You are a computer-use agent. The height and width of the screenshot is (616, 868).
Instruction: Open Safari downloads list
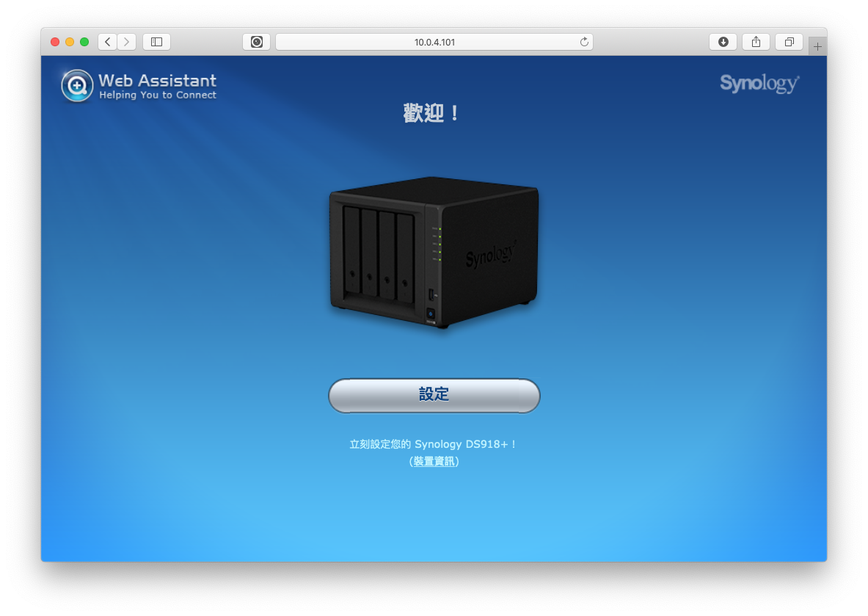pos(723,42)
